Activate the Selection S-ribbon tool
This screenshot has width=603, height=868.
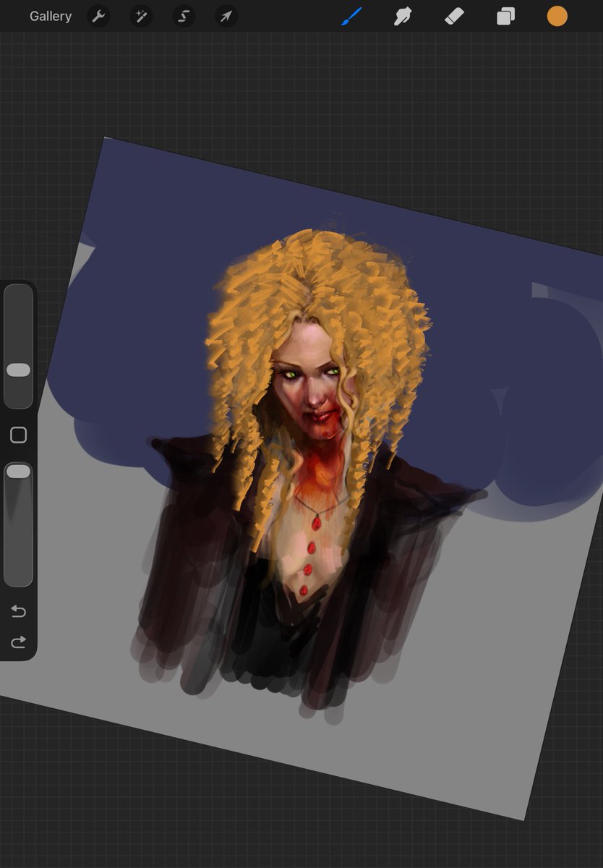tap(184, 16)
